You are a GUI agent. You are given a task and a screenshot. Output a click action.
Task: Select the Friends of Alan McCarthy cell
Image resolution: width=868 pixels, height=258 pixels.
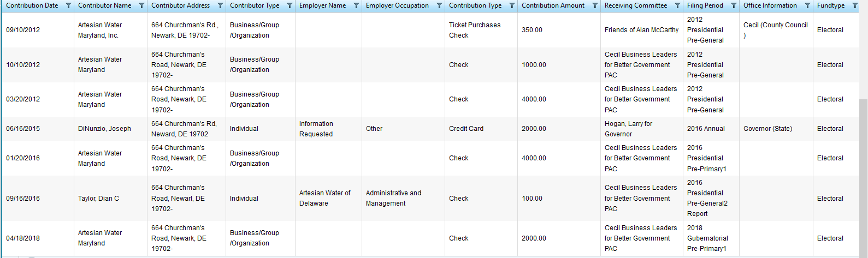(641, 30)
